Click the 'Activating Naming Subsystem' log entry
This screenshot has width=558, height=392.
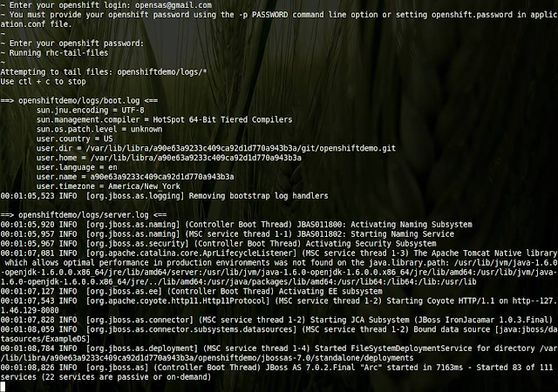[236, 225]
